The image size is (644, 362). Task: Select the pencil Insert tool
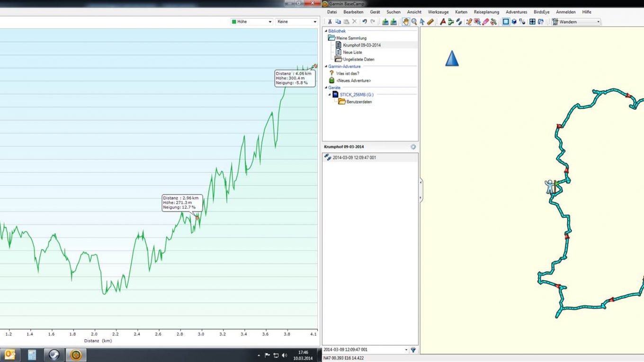pyautogui.click(x=469, y=22)
